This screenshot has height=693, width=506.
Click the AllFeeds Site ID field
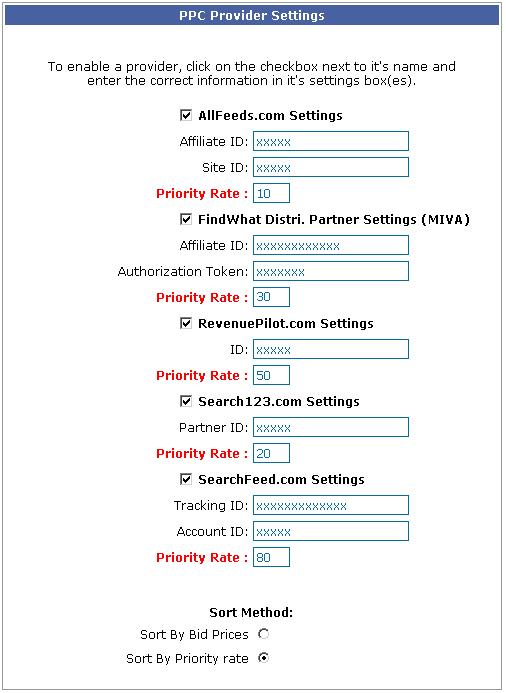[x=331, y=167]
